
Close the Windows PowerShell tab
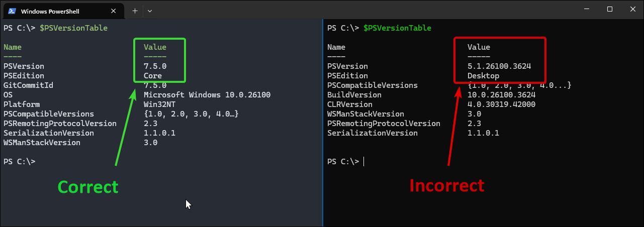coord(116,11)
